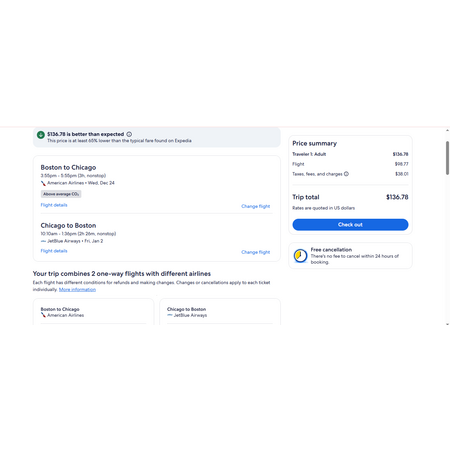Click the blue Check out button
Screen dimensions: 450x450
click(350, 225)
